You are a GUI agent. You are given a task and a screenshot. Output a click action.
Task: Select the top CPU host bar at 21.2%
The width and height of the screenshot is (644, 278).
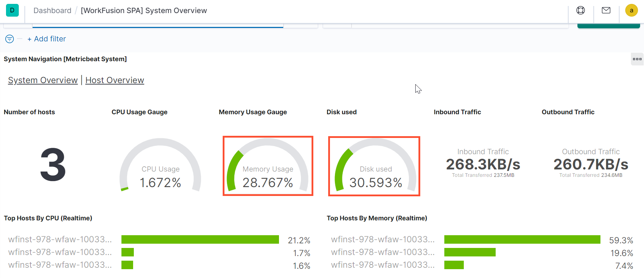[200, 239]
